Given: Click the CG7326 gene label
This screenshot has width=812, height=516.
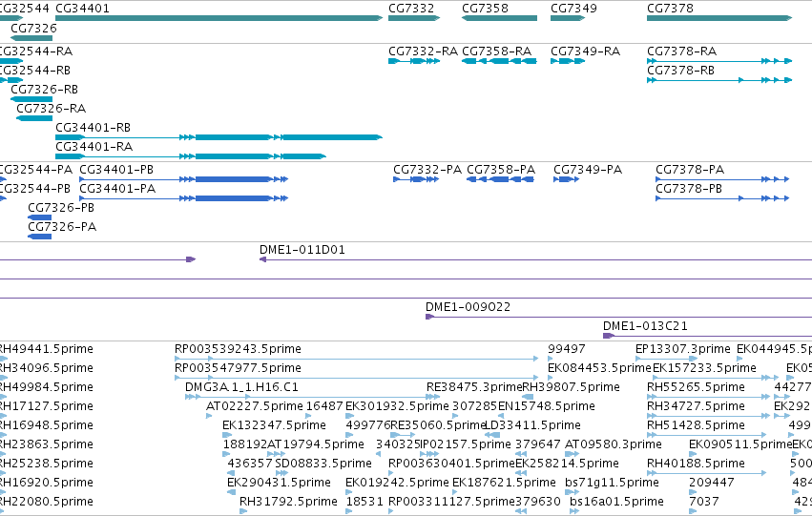Looking at the screenshot, I should point(33,28).
